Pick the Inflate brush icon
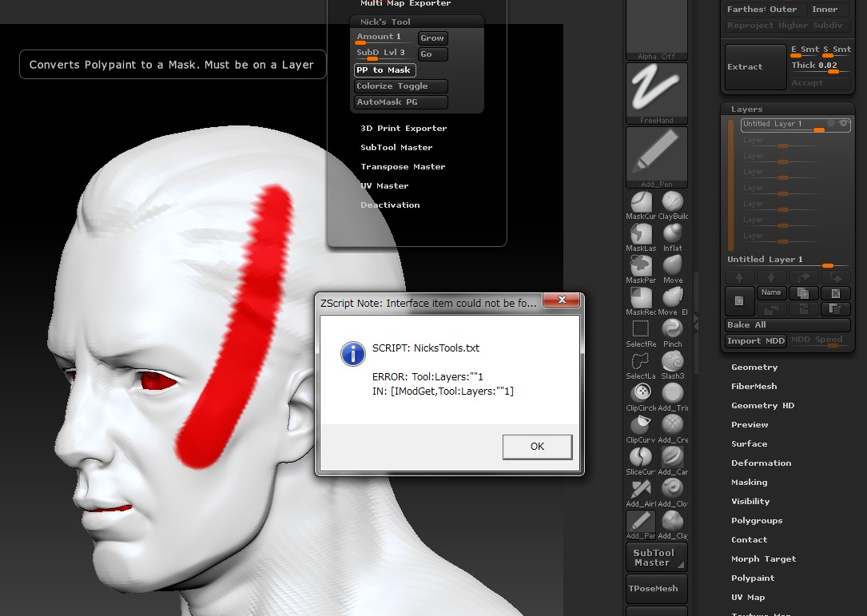This screenshot has height=616, width=867. click(x=673, y=233)
